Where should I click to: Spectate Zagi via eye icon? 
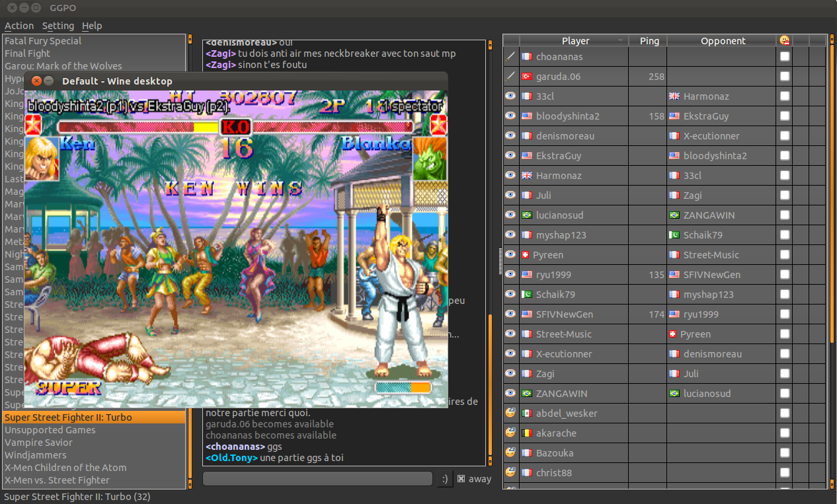point(510,374)
